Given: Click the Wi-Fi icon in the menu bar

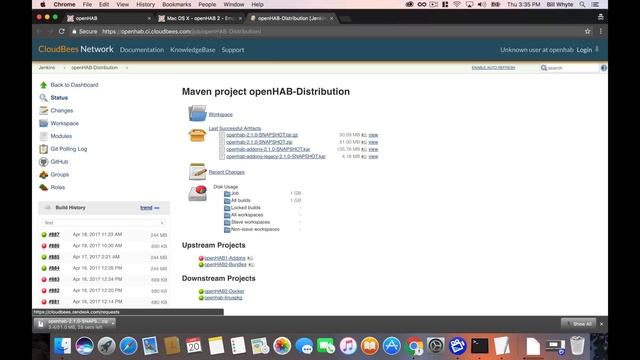Looking at the screenshot, I should [x=457, y=4].
